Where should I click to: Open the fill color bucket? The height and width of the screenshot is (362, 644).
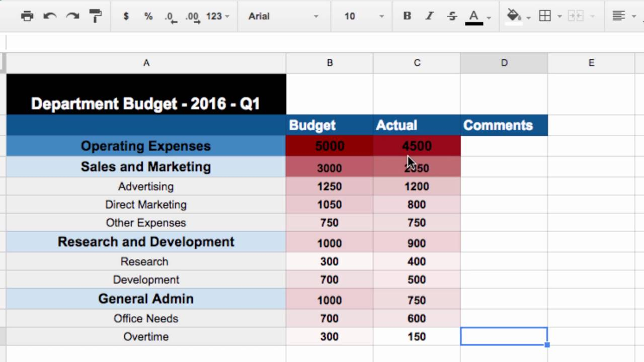pyautogui.click(x=514, y=16)
